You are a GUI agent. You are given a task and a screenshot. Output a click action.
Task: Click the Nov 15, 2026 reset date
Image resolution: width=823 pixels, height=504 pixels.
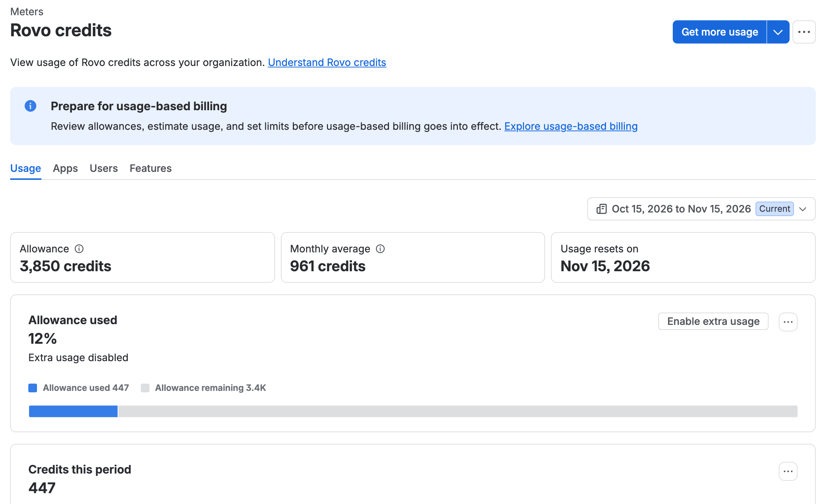(605, 266)
